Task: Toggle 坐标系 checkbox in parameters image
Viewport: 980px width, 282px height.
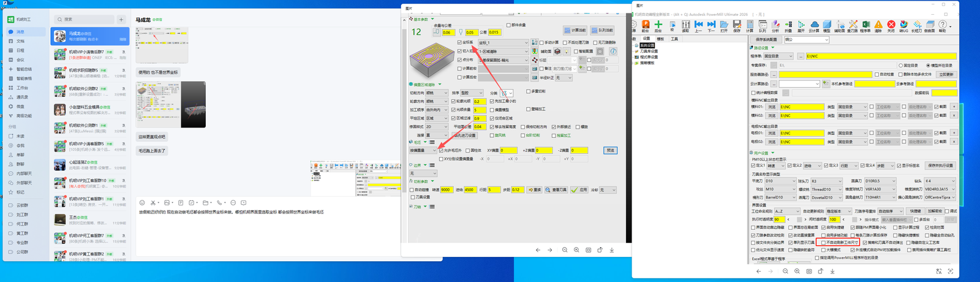Action: 459,43
